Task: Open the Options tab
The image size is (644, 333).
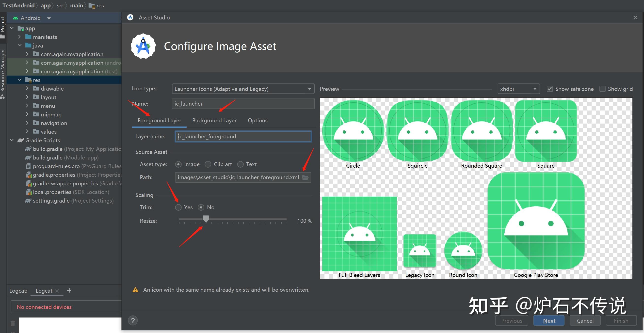Action: click(258, 121)
